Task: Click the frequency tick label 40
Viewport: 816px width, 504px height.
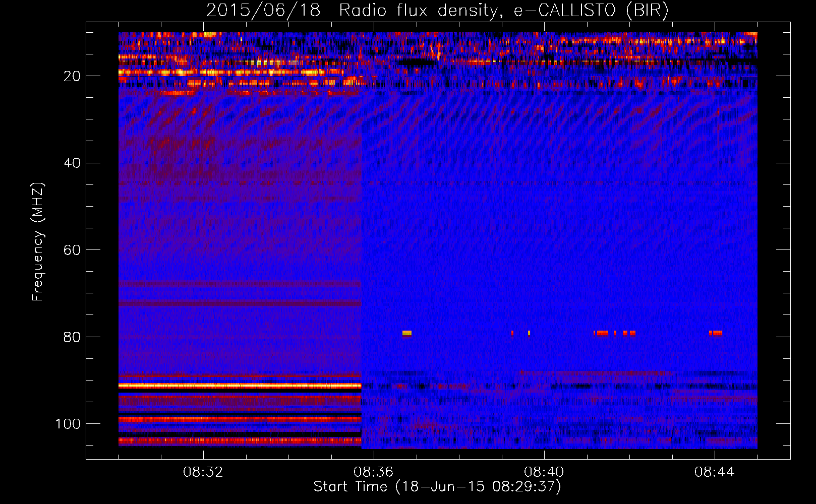Action: pos(73,163)
